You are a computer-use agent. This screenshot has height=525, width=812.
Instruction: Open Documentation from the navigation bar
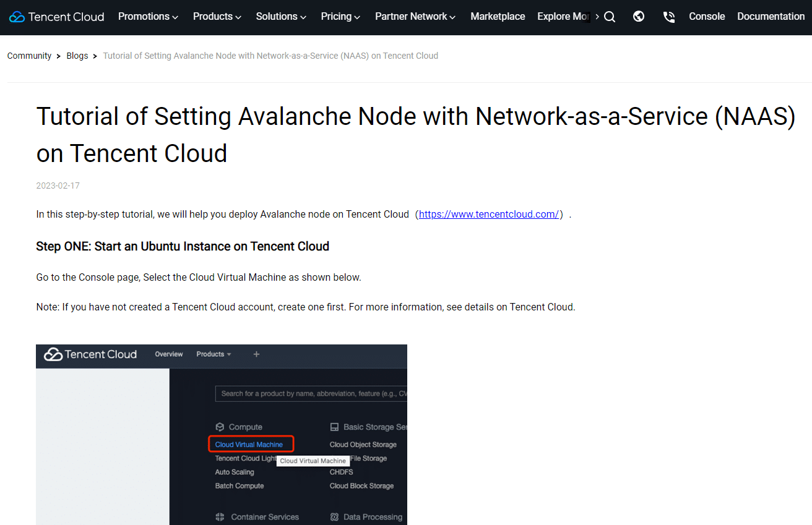(x=771, y=17)
